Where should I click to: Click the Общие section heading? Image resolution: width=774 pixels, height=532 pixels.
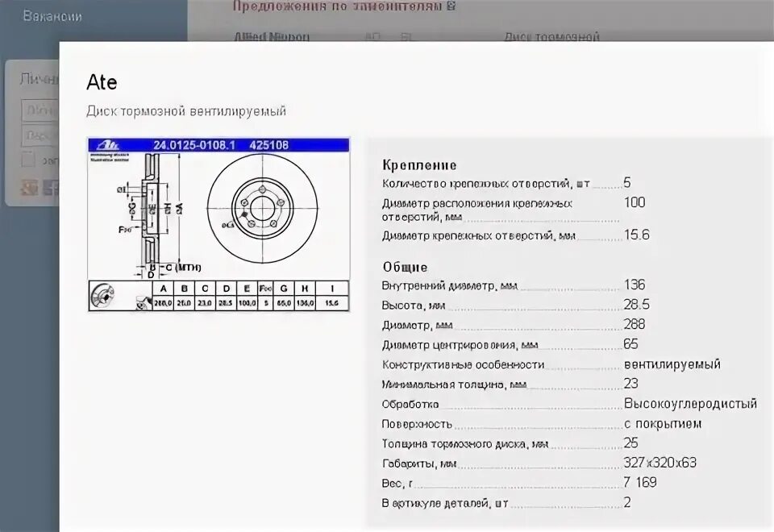(x=406, y=268)
